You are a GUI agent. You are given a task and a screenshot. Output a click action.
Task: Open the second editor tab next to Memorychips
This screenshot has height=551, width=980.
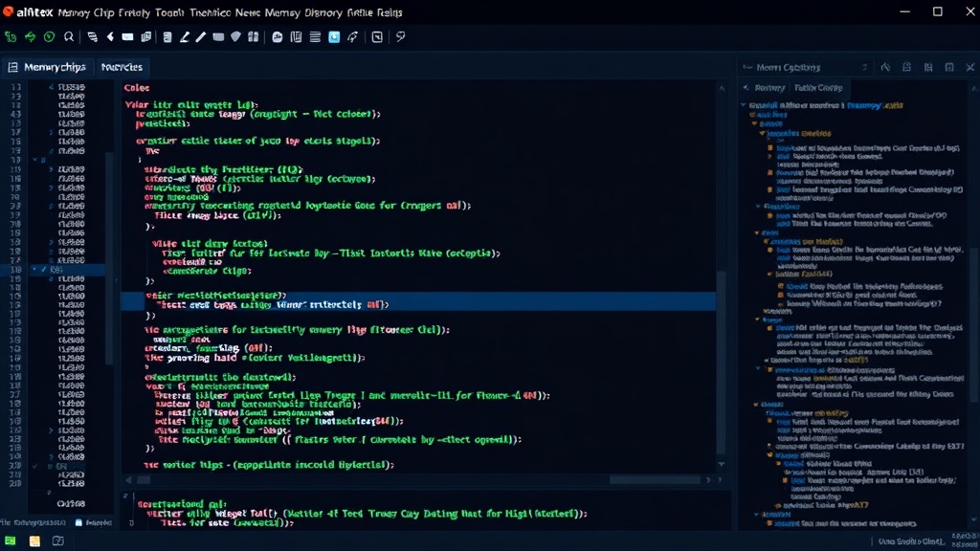[x=122, y=67]
